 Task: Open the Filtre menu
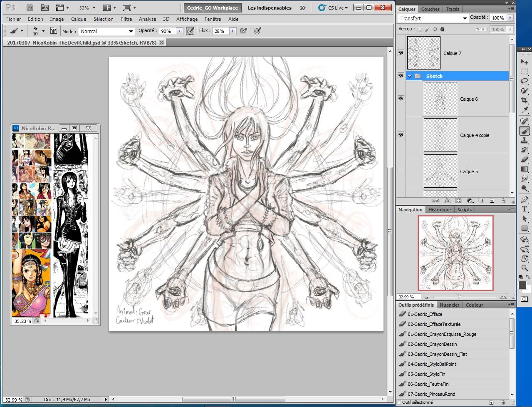click(126, 19)
